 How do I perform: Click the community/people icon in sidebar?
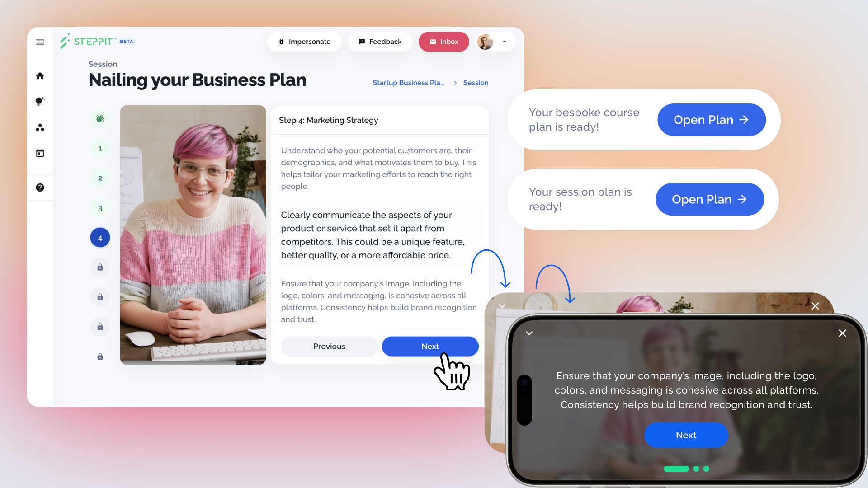point(40,127)
